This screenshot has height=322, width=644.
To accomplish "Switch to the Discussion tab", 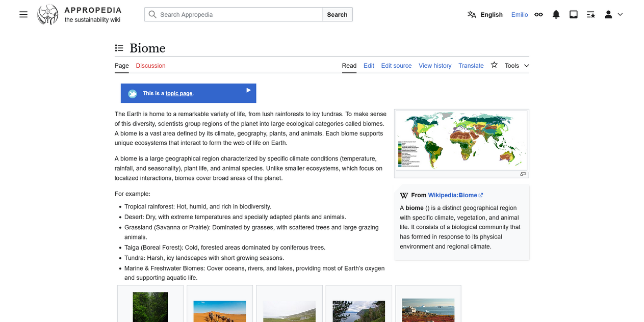I will tap(150, 66).
